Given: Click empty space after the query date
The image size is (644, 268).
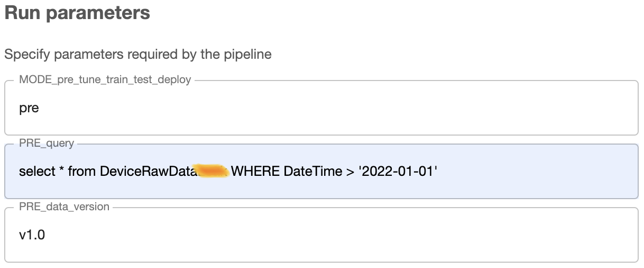Looking at the screenshot, I should (537, 172).
